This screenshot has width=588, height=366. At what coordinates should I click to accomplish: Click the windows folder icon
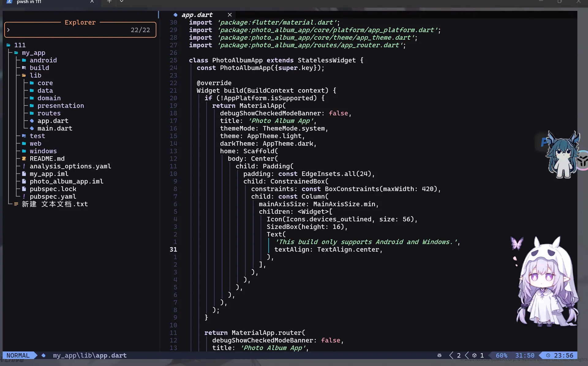(x=24, y=151)
